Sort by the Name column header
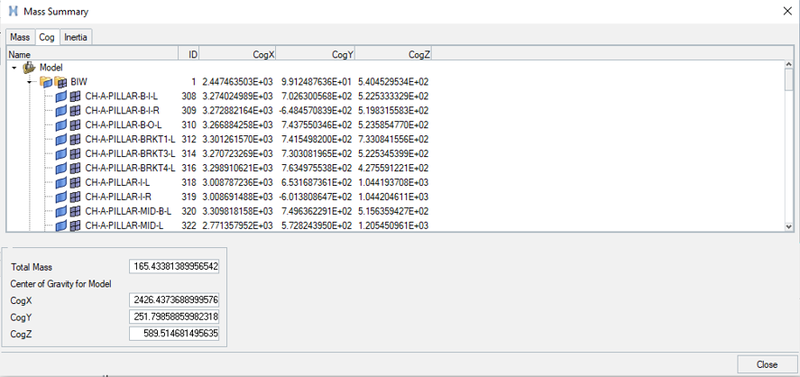The height and width of the screenshot is (377, 800). pyautogui.click(x=92, y=54)
